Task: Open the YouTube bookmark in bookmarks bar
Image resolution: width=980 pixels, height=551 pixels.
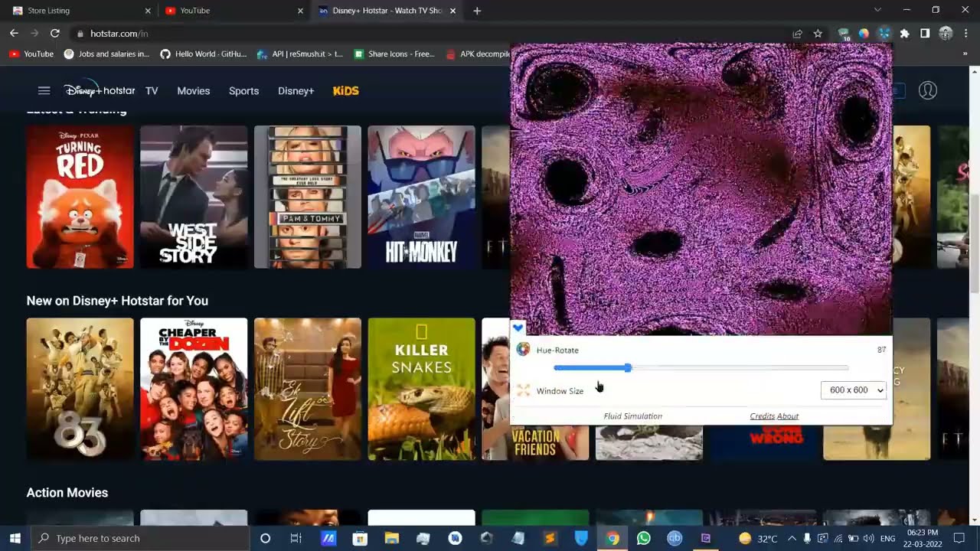Action: 31,54
